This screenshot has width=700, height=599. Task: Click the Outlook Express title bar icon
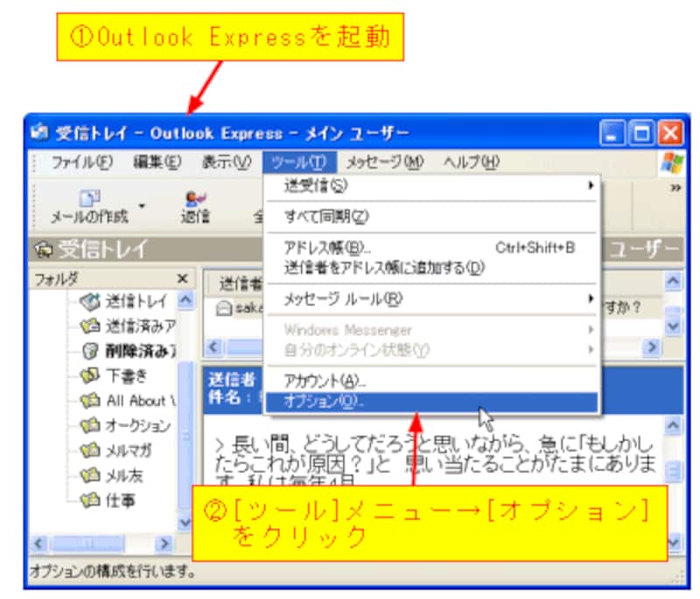(x=39, y=132)
